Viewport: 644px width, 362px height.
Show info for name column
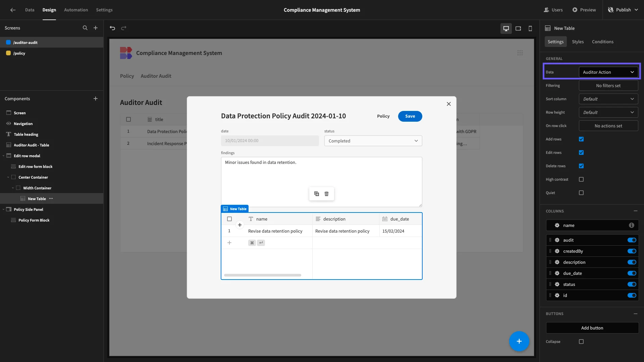[x=632, y=225]
